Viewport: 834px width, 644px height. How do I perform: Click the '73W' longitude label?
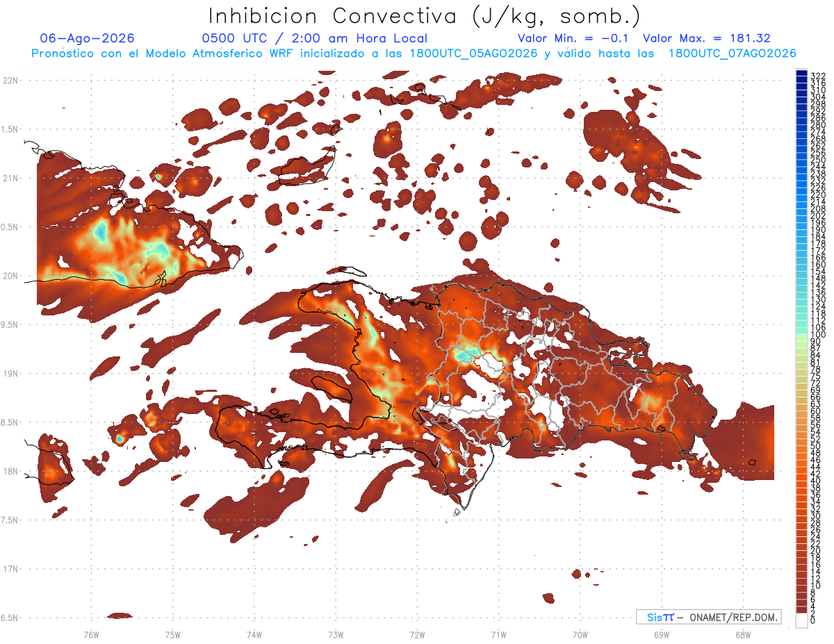point(336,634)
